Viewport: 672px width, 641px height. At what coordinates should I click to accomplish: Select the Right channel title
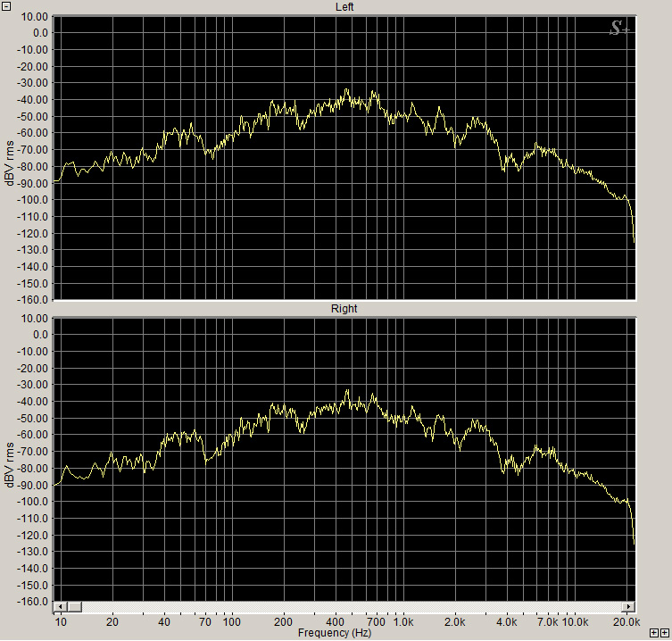(344, 309)
